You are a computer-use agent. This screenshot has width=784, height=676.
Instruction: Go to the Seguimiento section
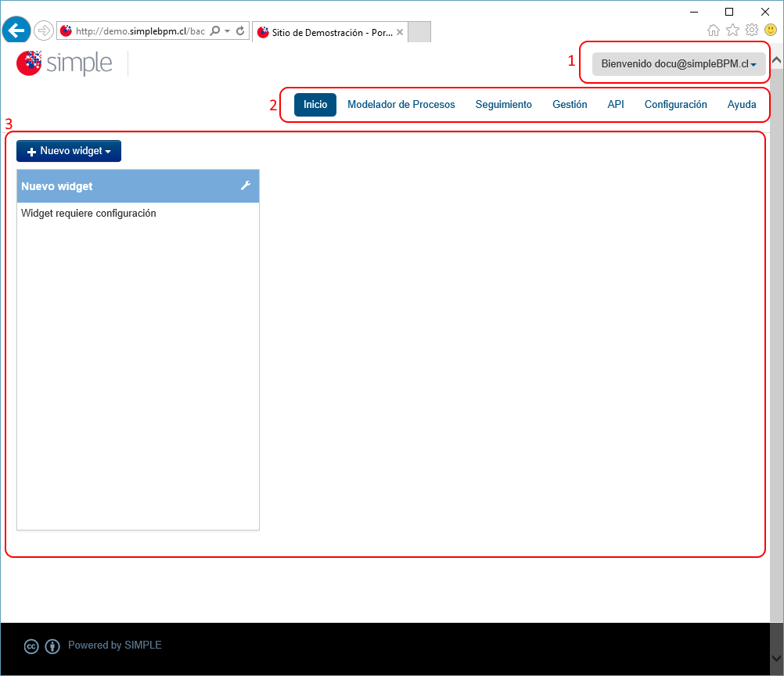click(x=504, y=105)
